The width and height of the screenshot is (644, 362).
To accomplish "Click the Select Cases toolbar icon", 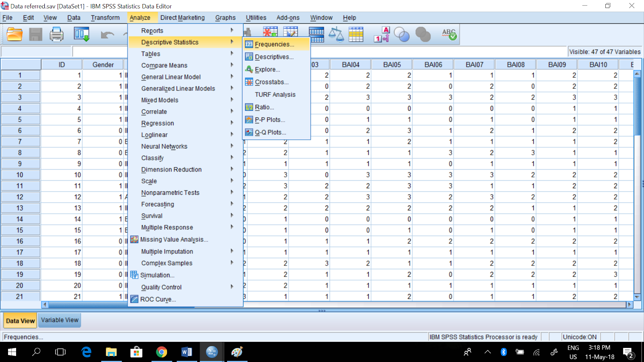I will coord(356,35).
